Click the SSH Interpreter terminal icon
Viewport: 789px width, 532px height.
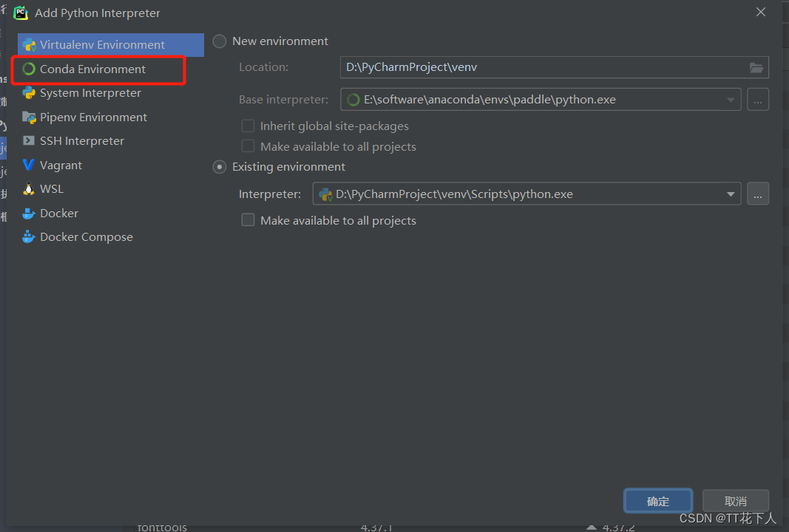pos(29,141)
